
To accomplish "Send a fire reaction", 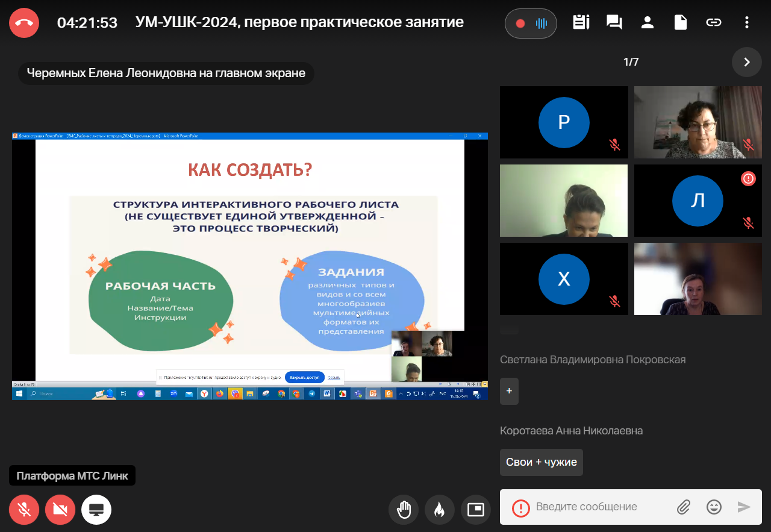I will click(x=440, y=510).
